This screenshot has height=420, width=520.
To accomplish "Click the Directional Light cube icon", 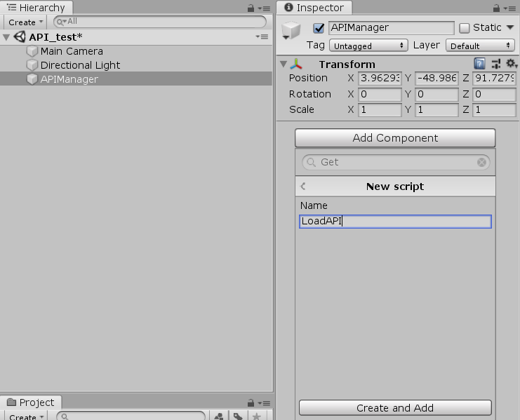I will tap(32, 65).
